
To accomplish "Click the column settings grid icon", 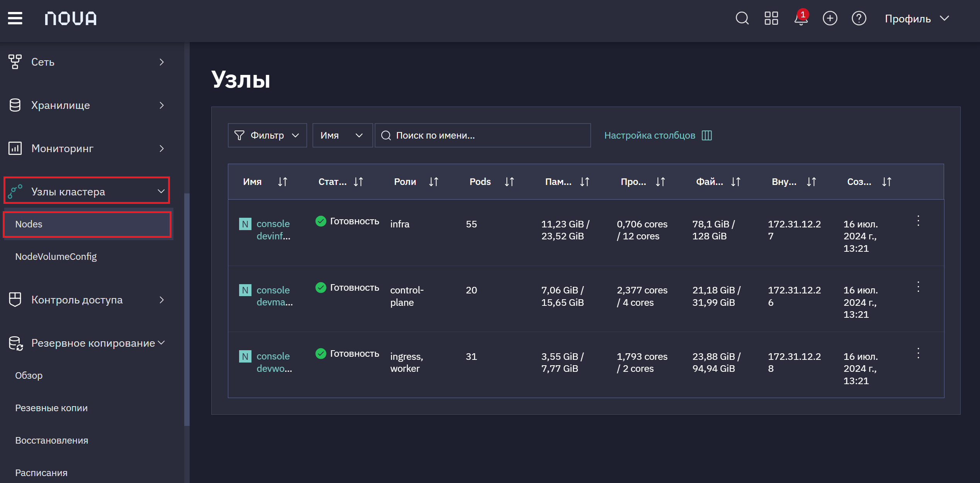I will [x=707, y=136].
